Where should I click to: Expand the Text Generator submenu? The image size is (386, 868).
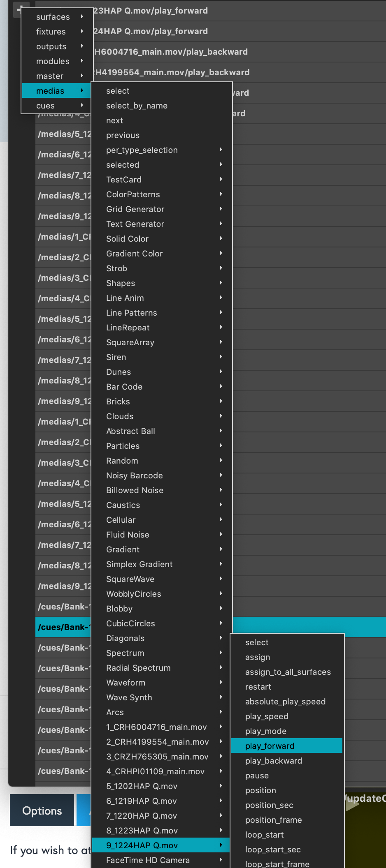(162, 224)
